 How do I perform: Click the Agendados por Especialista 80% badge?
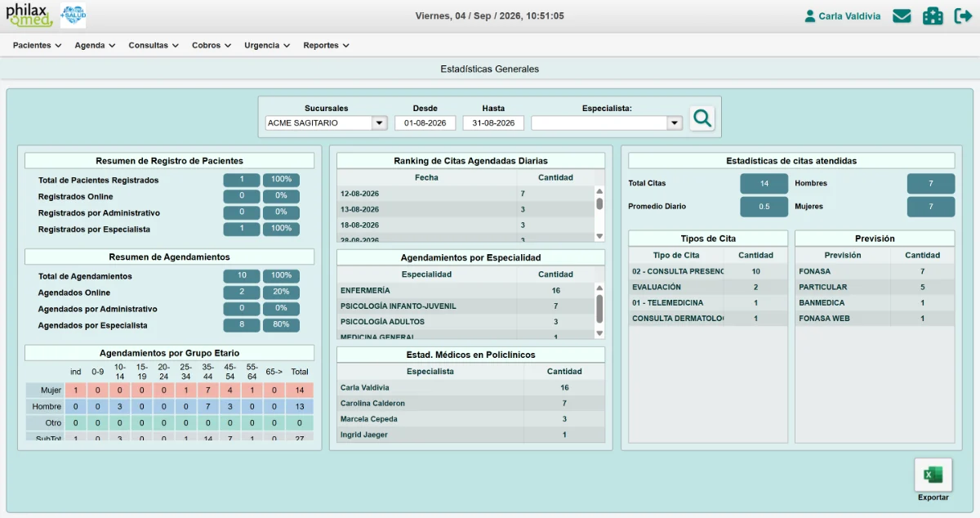281,325
